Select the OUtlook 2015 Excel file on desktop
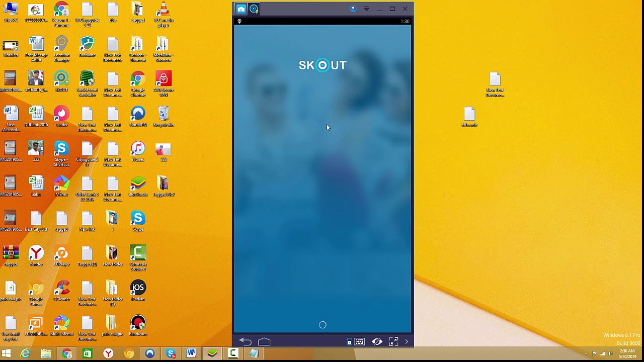This screenshot has width=644, height=362. [x=36, y=117]
